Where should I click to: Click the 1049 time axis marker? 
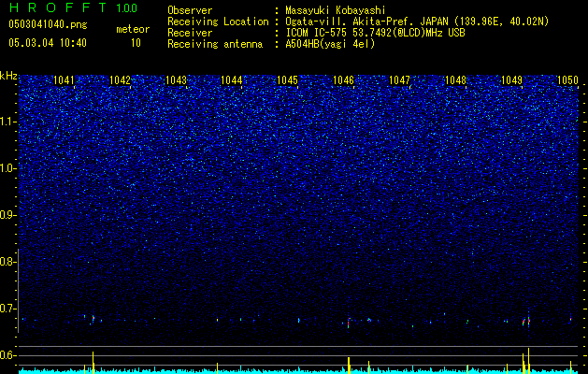[511, 79]
